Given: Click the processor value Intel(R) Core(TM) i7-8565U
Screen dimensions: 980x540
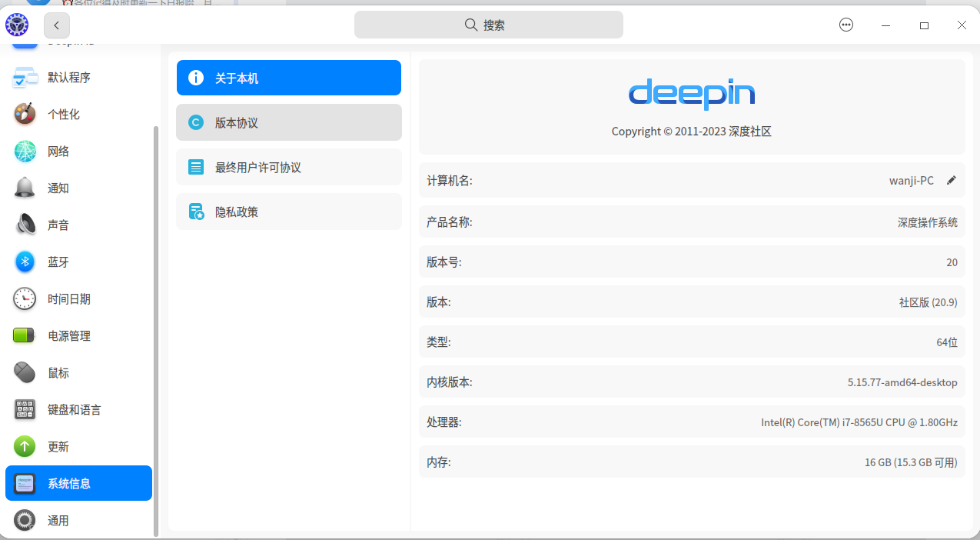Looking at the screenshot, I should [x=859, y=422].
